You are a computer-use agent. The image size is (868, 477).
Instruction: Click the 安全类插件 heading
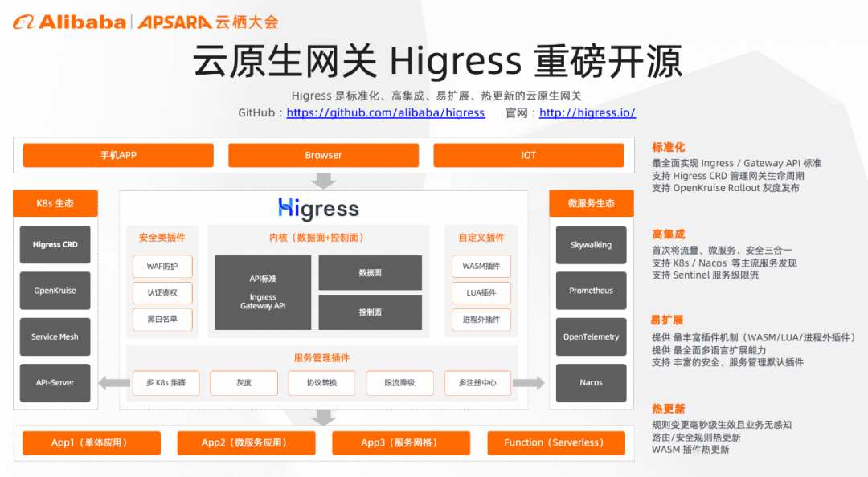click(x=162, y=238)
